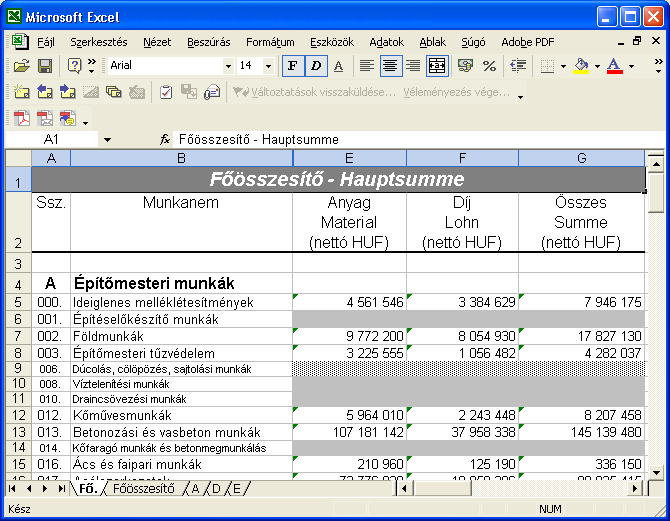Open the Help question mark icon
Screen dimensions: 670x521
click(74, 66)
